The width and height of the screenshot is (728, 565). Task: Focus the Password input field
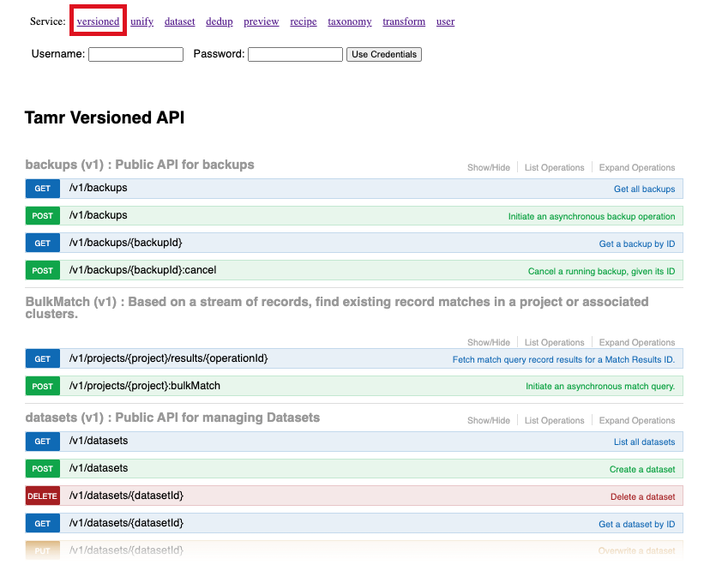coord(295,54)
